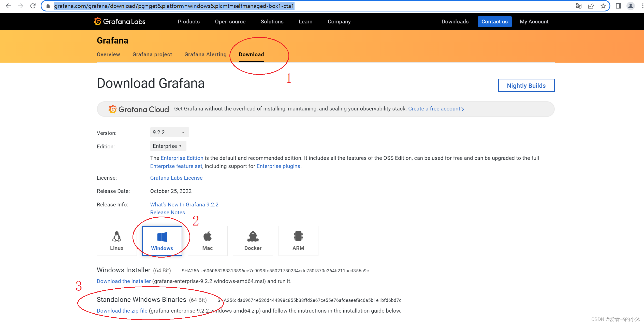644x324 pixels.
Task: Open the translate page icon
Action: [x=579, y=6]
